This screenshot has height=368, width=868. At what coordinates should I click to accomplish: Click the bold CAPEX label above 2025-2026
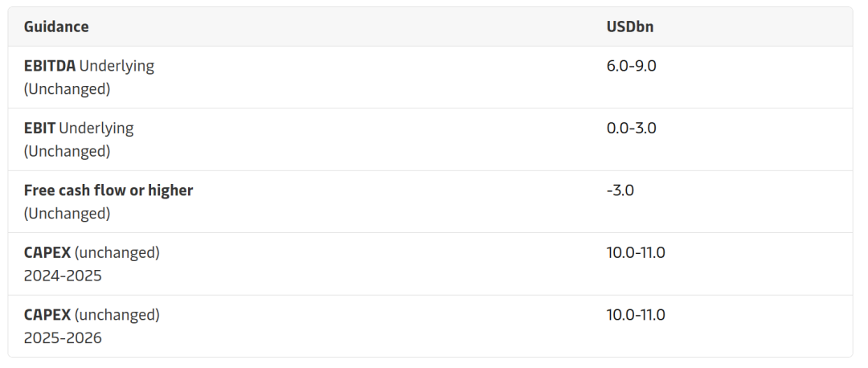(x=47, y=315)
